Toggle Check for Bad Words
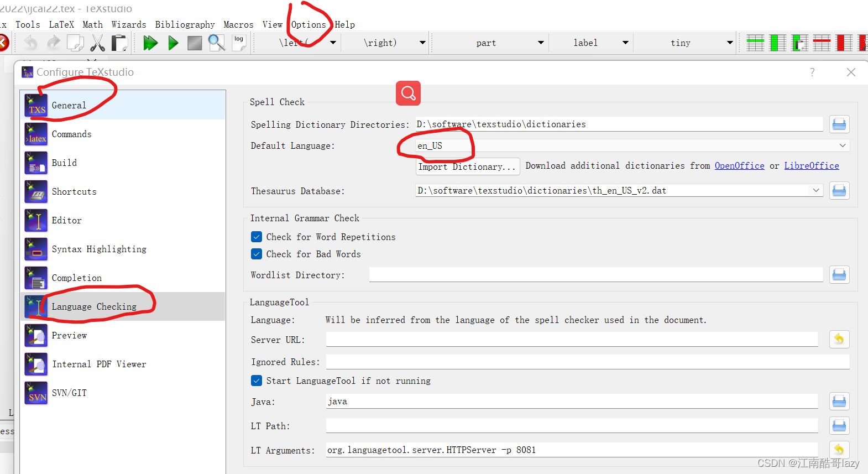Image resolution: width=868 pixels, height=474 pixels. click(x=257, y=254)
